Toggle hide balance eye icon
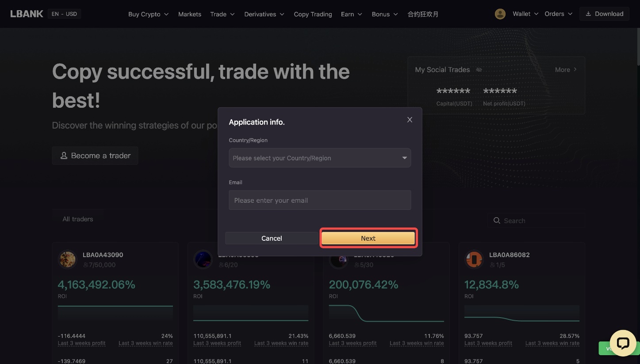 [x=479, y=70]
